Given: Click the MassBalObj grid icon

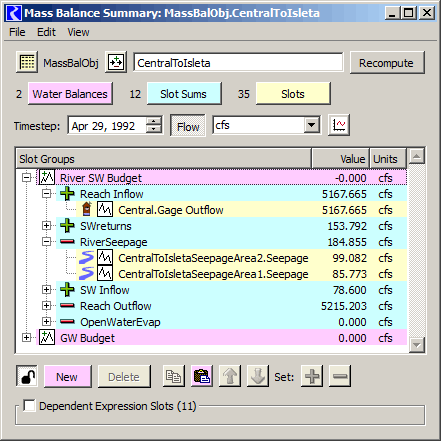Looking at the screenshot, I should tap(27, 62).
